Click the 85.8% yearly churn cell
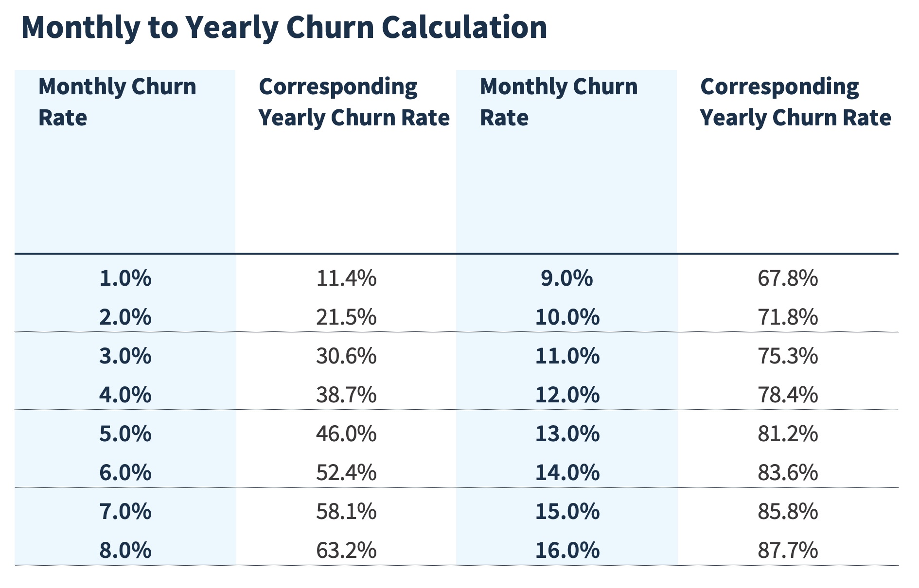 (x=787, y=512)
